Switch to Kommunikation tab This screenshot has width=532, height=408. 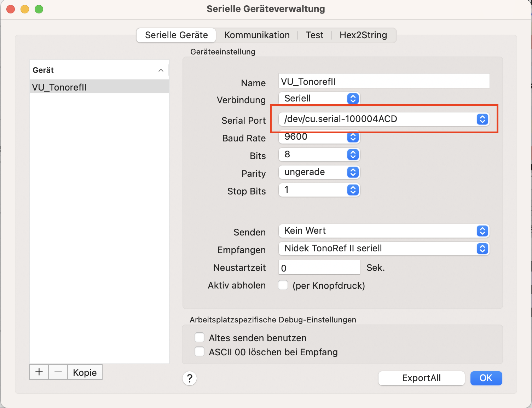[257, 35]
